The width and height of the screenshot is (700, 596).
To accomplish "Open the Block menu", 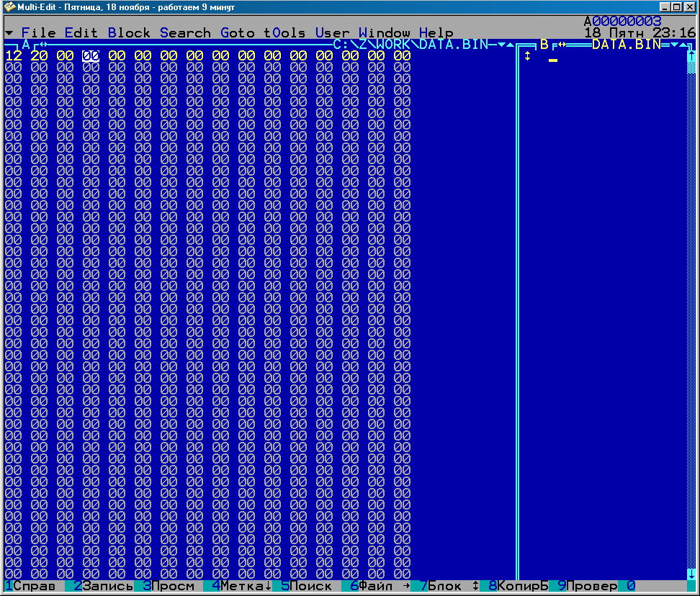I will point(129,33).
